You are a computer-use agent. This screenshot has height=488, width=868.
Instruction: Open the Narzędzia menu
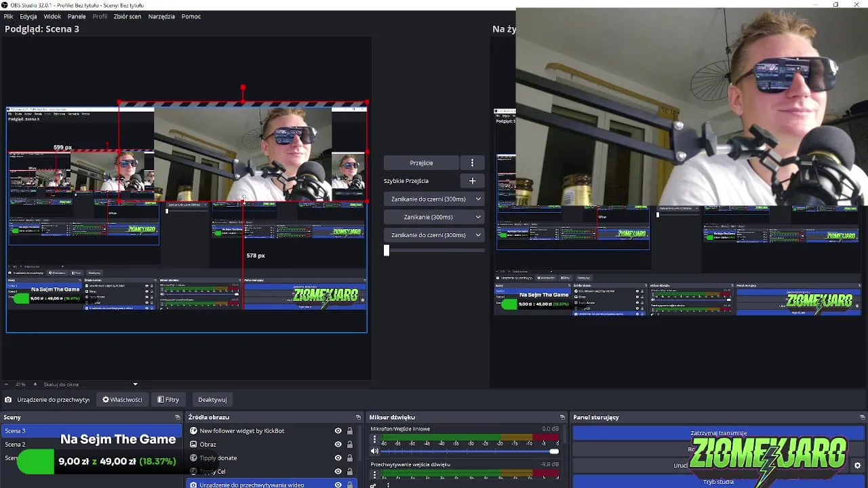tap(161, 16)
